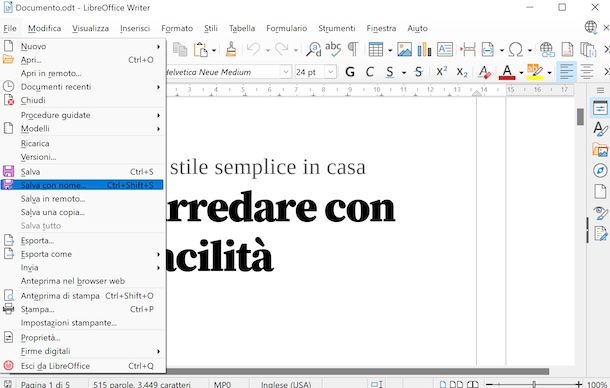610x388 pixels.
Task: Switch to book view in status bar
Action: pos(472,384)
